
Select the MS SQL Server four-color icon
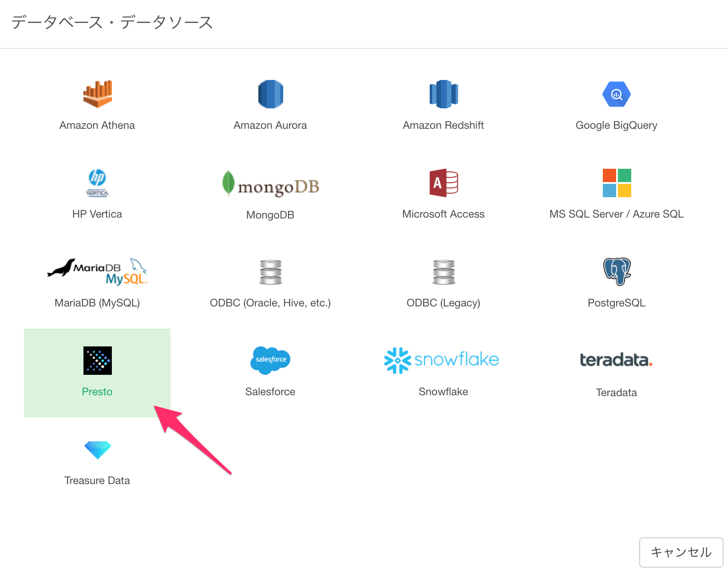[617, 183]
